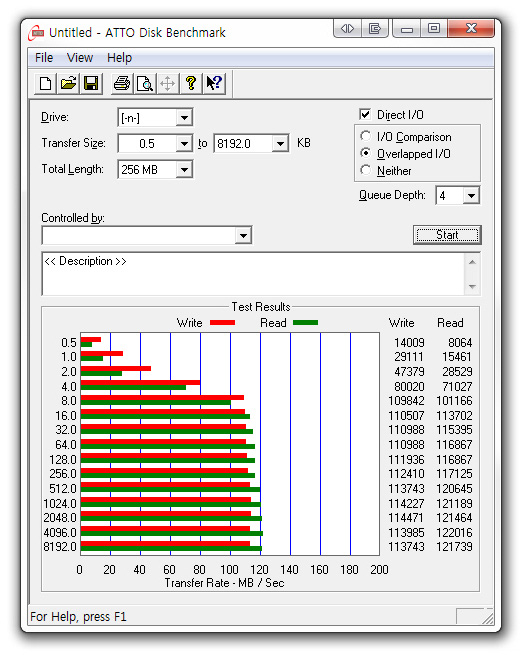Screen dimensions: 522x655
Task: Click the description scrollbar down arrow
Action: coord(472,287)
